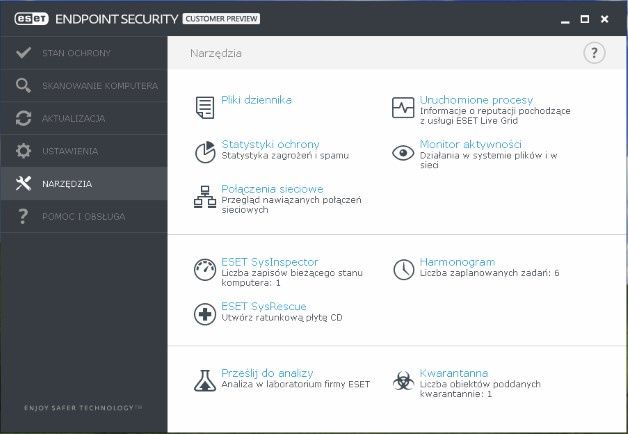The height and width of the screenshot is (434, 628).
Task: Click the Kwarantanna biohazard icon
Action: coord(403,381)
